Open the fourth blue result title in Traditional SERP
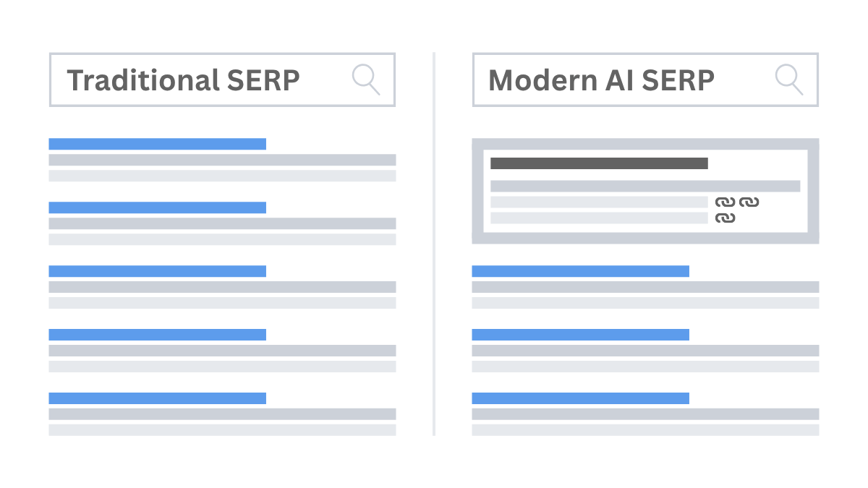 pyautogui.click(x=157, y=335)
